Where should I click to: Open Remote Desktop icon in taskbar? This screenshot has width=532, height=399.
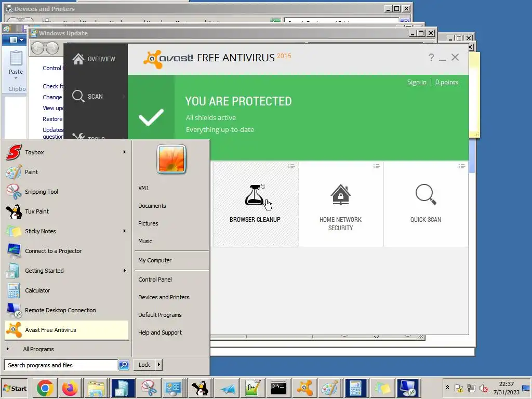coord(407,388)
